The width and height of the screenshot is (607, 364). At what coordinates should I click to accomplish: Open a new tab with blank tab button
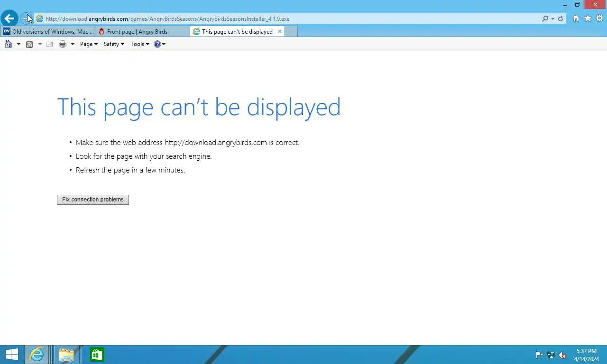[291, 32]
